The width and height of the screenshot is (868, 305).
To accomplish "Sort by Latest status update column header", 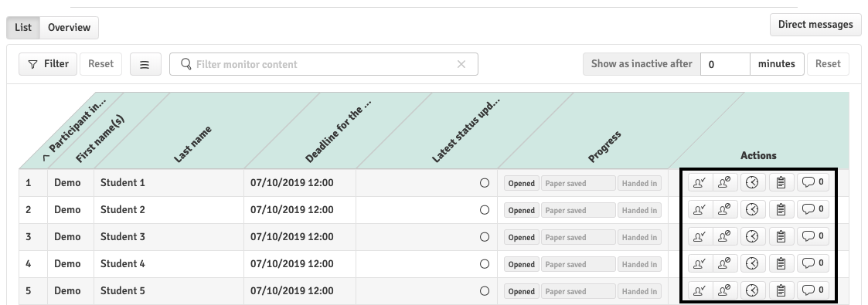I will click(x=465, y=131).
